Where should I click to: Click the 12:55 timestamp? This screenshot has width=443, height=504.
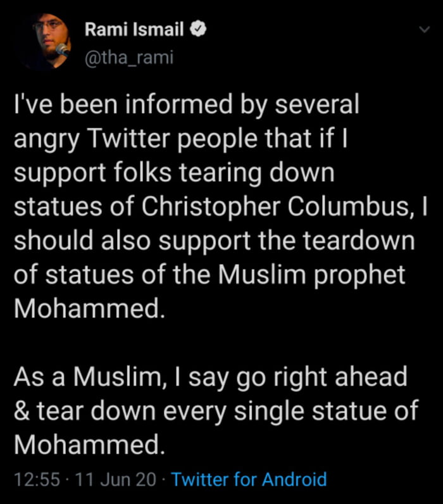click(38, 479)
